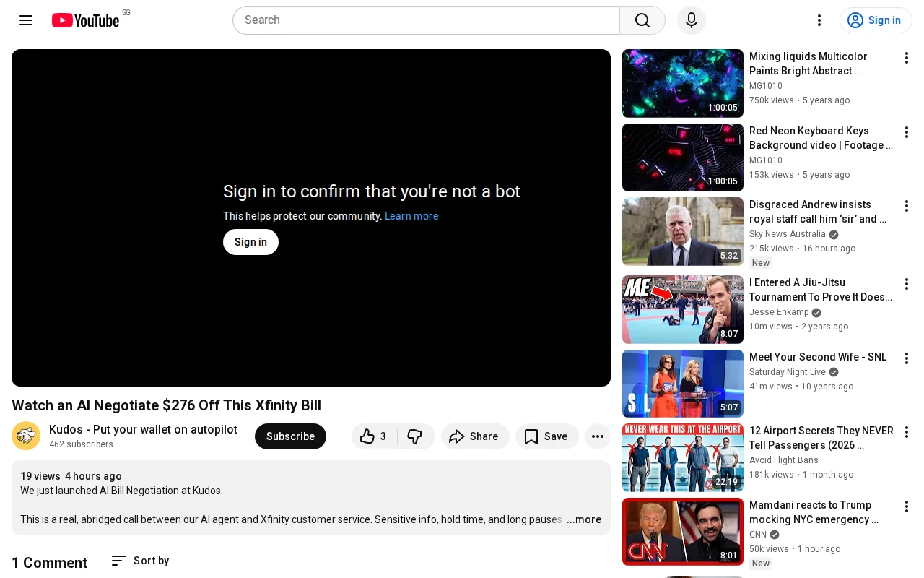Click '462 subscribers' text
This screenshot has height=578, width=924.
tap(81, 444)
